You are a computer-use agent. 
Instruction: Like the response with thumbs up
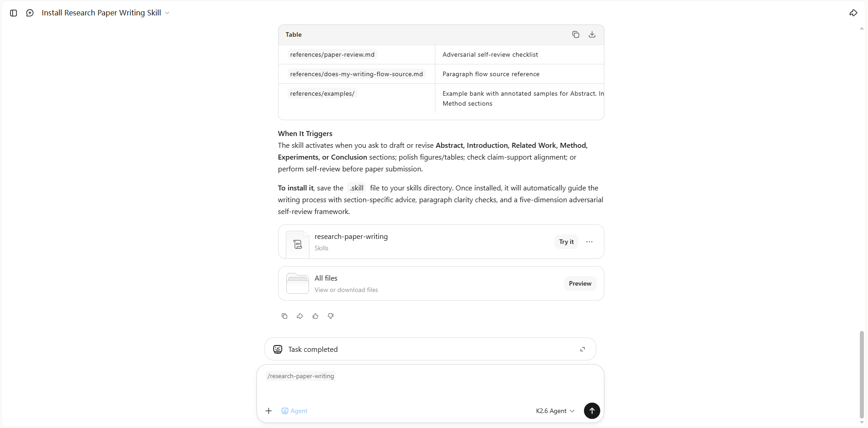coord(315,316)
